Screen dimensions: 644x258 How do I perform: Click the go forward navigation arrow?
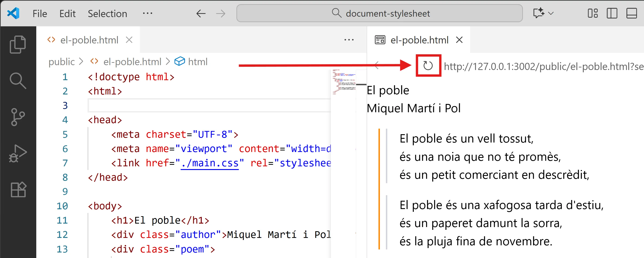point(220,13)
